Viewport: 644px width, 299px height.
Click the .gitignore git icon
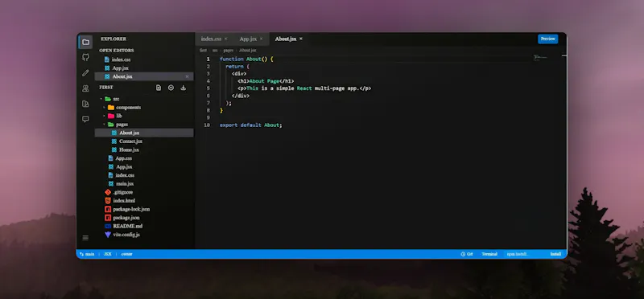pos(108,192)
